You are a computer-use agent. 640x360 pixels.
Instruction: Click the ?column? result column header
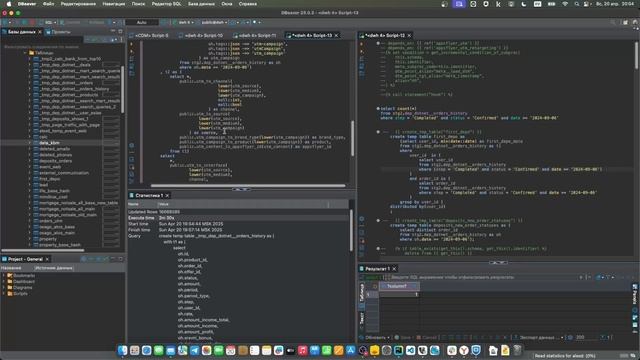coord(399,286)
